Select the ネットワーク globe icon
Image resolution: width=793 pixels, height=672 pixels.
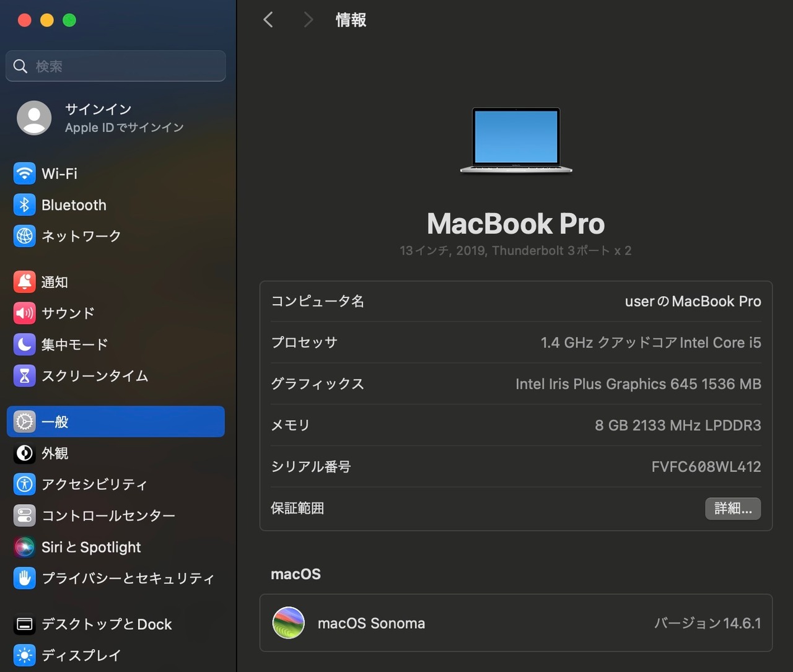(x=25, y=236)
